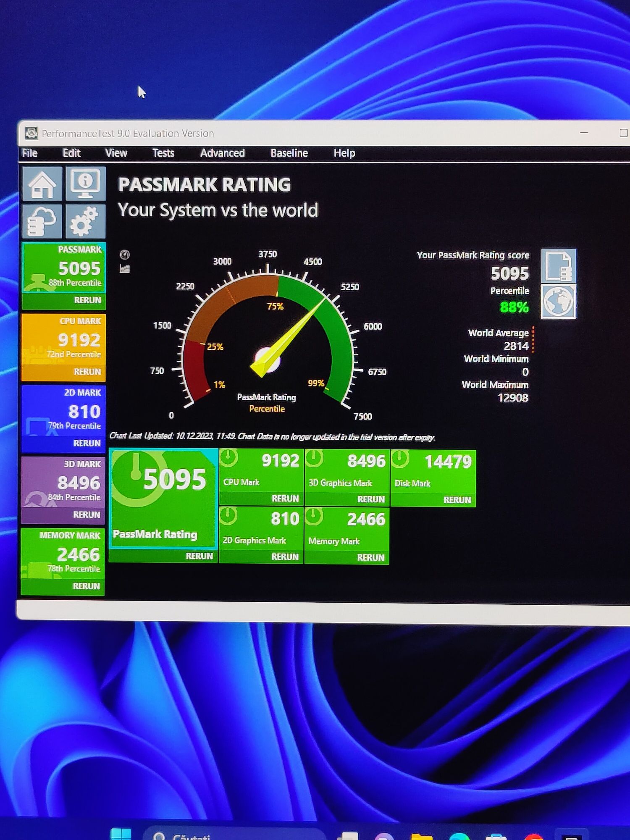Rerun the PASSMARK test in sidebar
Viewport: 630px width, 840px height.
coord(87,300)
